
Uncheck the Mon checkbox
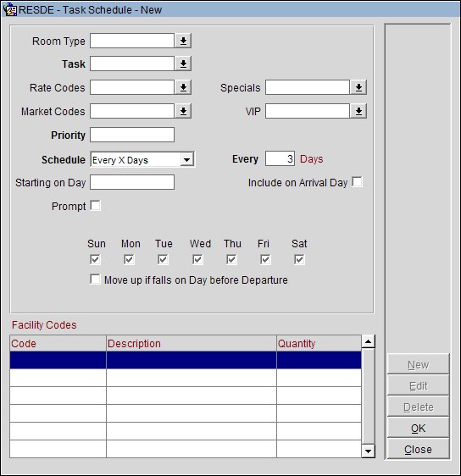pos(129,259)
